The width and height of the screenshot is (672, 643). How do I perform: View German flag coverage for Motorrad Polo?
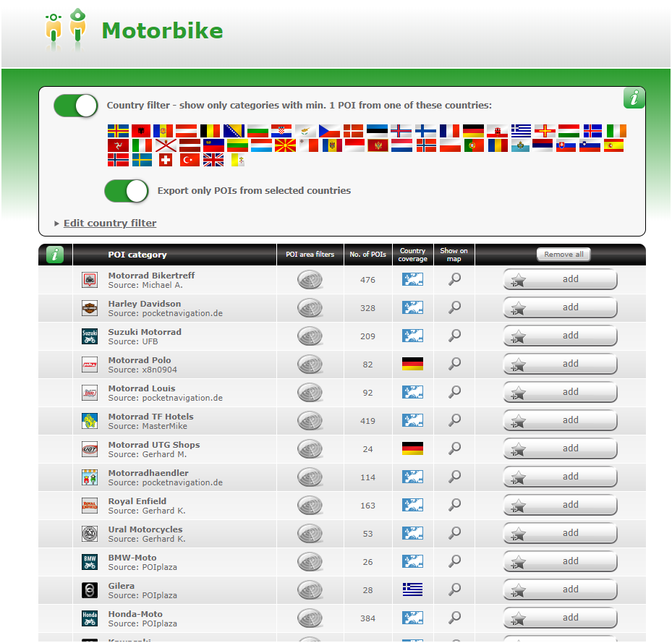tap(413, 365)
